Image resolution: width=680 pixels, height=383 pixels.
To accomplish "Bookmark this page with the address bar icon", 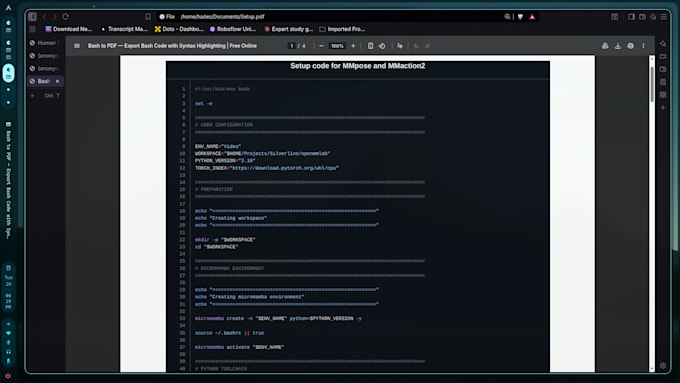I will (x=148, y=16).
